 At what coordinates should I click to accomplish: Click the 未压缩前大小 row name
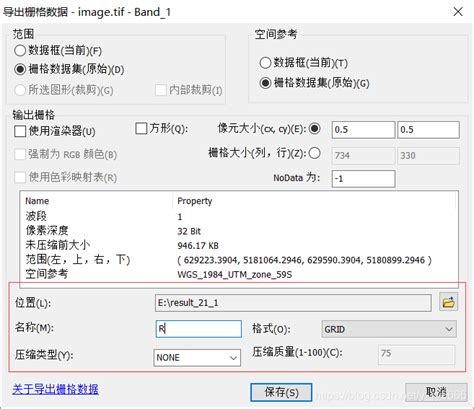tap(58, 245)
